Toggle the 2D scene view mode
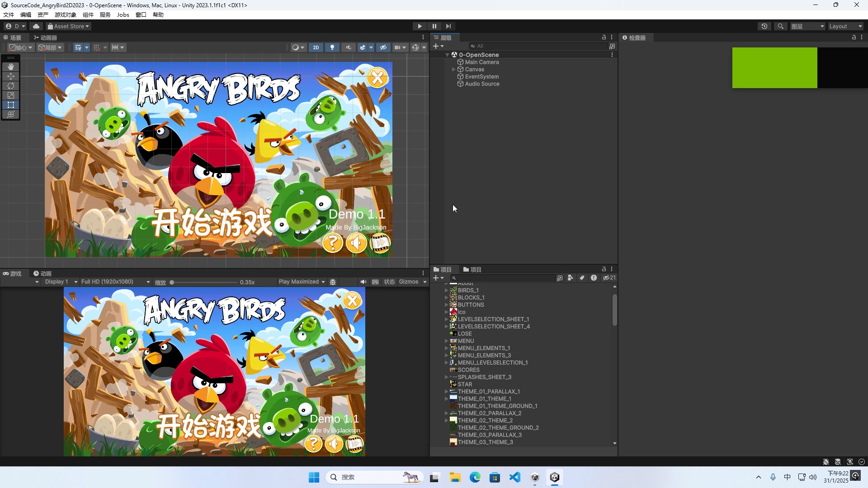 coord(316,47)
